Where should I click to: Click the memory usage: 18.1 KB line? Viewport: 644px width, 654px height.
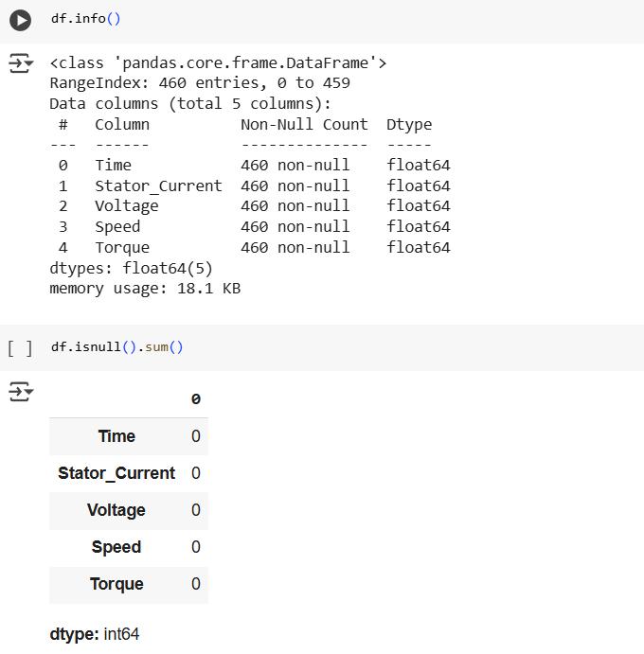click(x=145, y=289)
